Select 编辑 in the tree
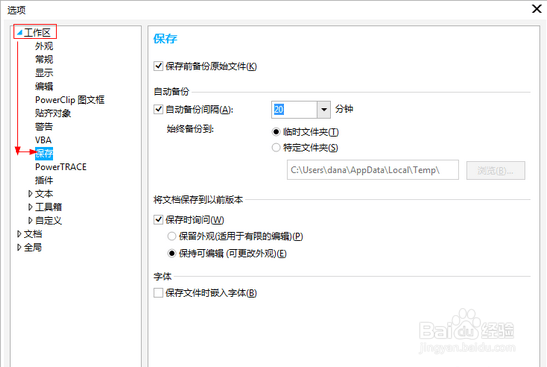 [44, 86]
